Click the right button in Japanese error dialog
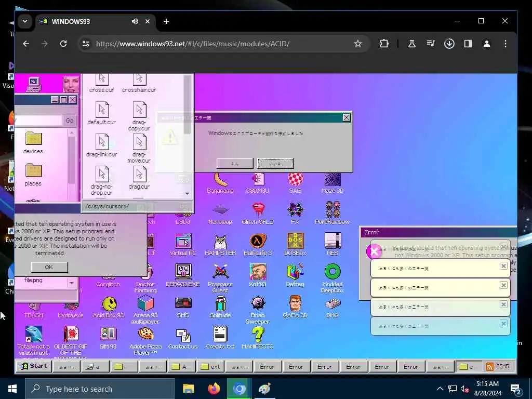 tap(275, 163)
